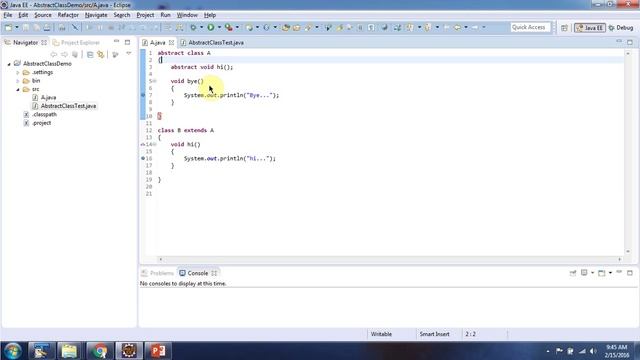This screenshot has height=360, width=640.
Task: Open the Run dropdown arrow
Action: coord(219,27)
